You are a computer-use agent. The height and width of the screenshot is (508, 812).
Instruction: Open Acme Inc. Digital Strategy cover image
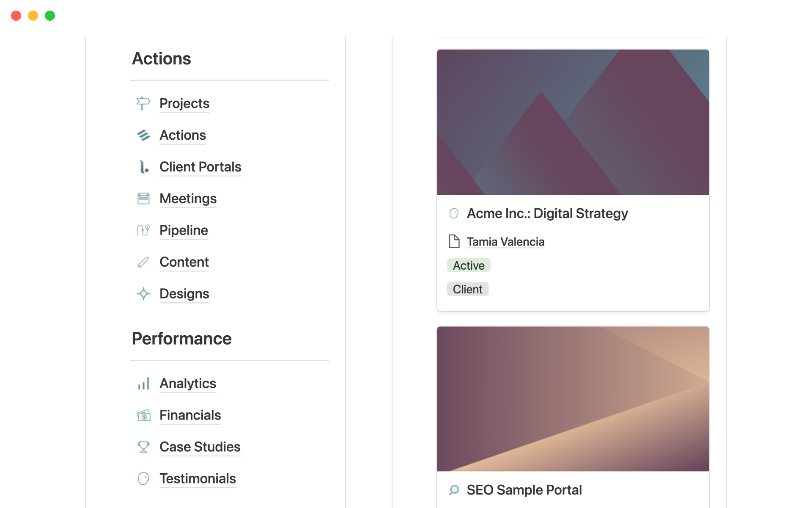(x=573, y=122)
